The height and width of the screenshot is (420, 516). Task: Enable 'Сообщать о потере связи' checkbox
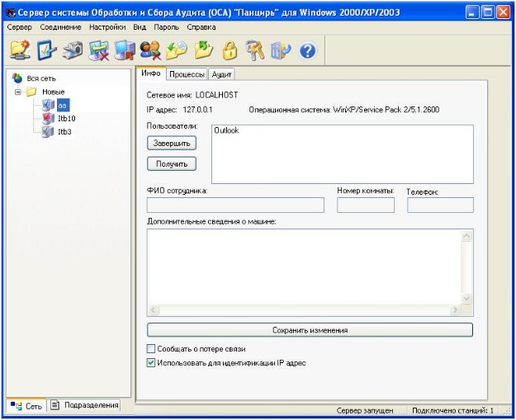[152, 349]
